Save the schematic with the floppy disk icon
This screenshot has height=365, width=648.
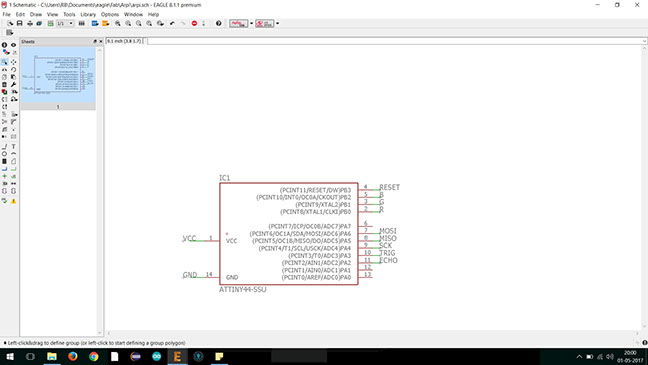pos(19,24)
